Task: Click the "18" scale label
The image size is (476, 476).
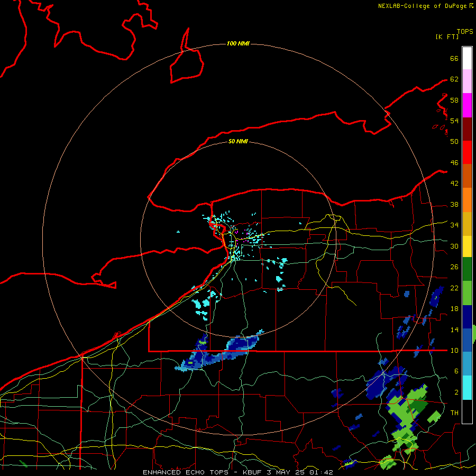Action: (x=454, y=309)
